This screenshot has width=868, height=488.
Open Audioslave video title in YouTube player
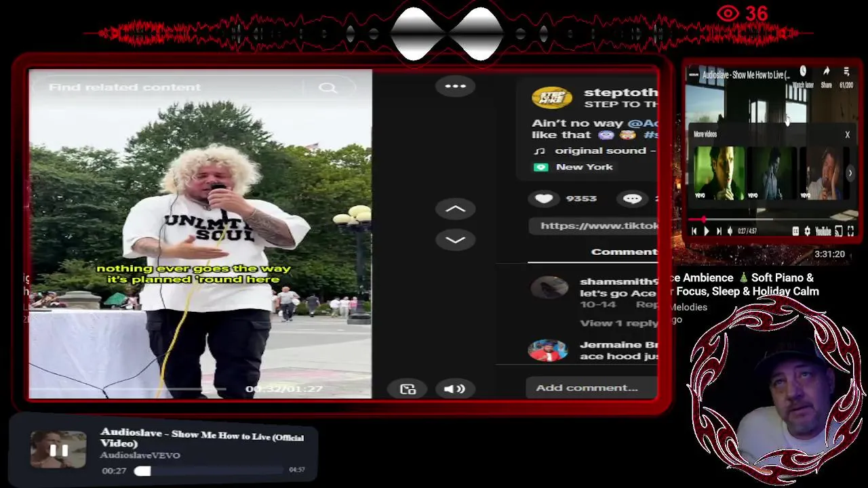click(746, 75)
